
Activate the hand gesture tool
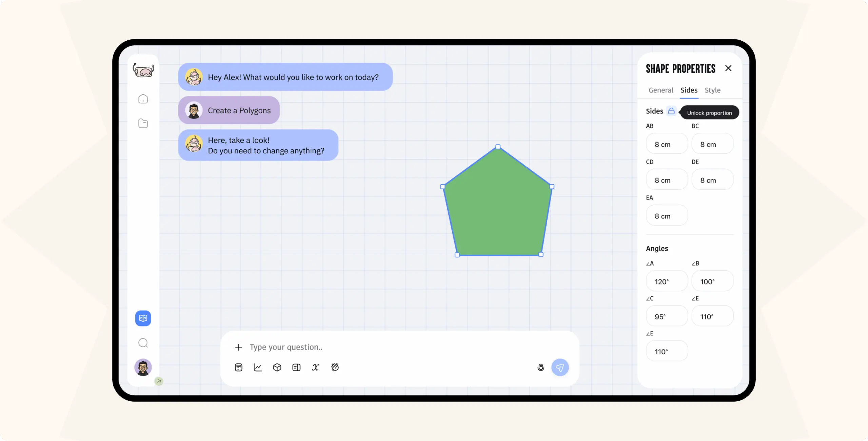tap(335, 367)
